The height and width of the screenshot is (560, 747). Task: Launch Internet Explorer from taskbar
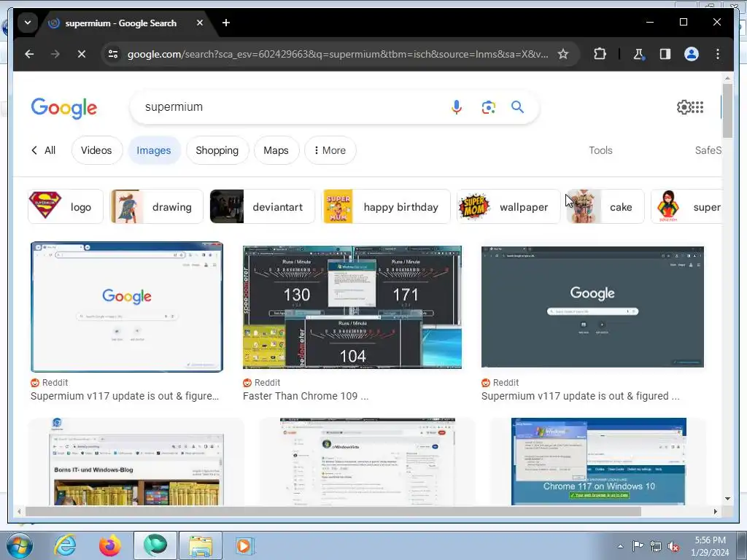tap(65, 545)
